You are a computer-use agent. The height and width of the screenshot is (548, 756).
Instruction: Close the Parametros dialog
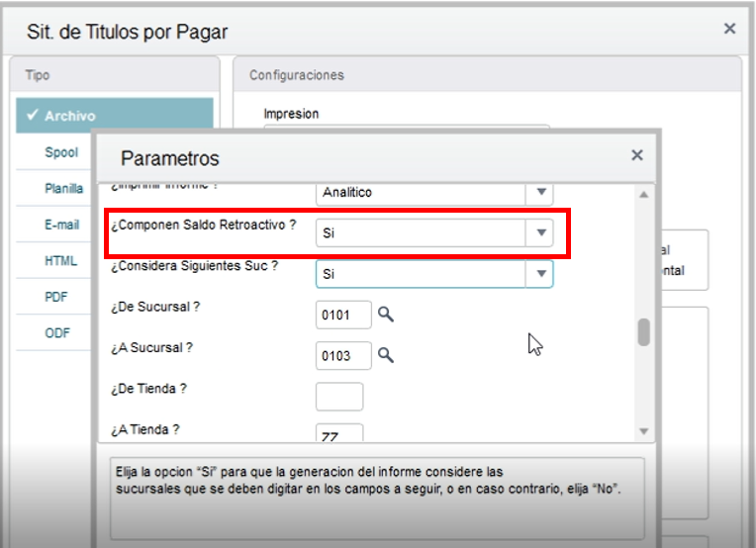[637, 155]
